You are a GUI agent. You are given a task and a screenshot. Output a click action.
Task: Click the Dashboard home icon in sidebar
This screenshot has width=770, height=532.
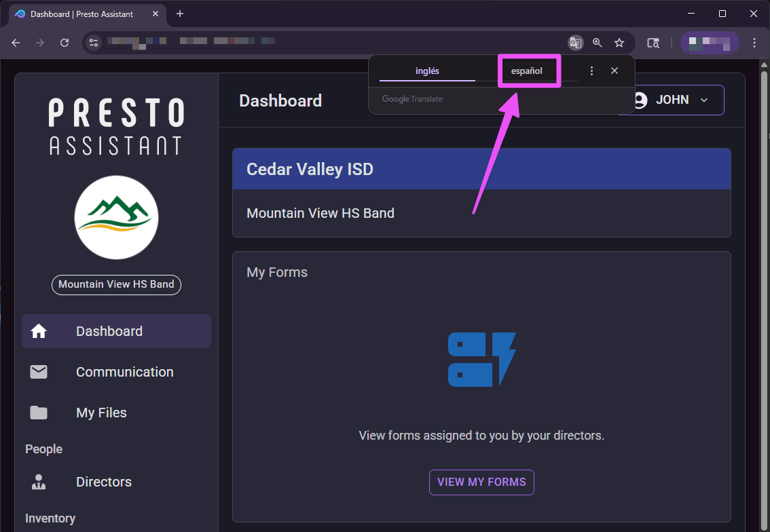(x=39, y=331)
